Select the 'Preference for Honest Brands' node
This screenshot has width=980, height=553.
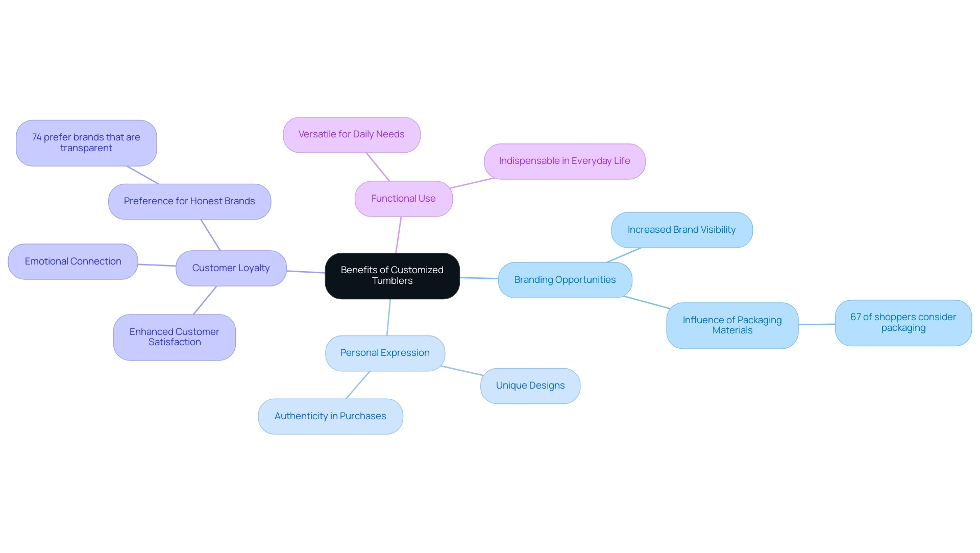[189, 201]
